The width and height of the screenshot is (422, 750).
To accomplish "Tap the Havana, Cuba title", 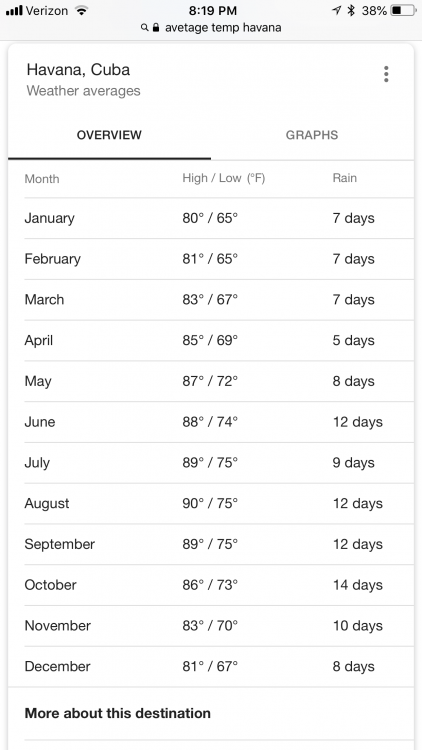I will 78,70.
